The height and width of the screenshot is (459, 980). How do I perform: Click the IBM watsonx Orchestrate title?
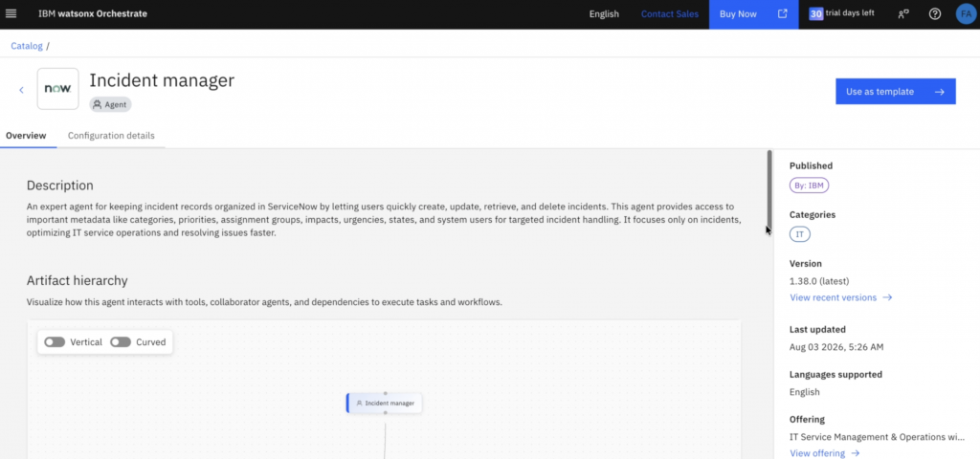(x=93, y=13)
